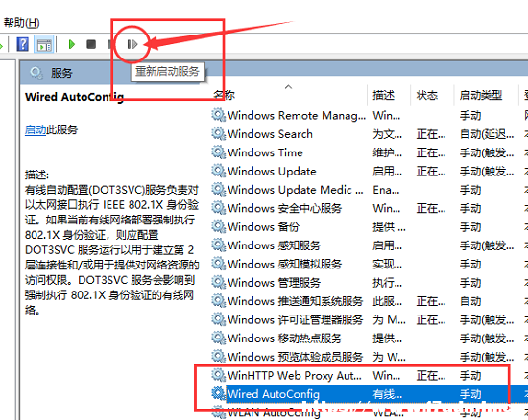This screenshot has height=420, width=528.
Task: Sort by the 名称 column header
Action: click(225, 95)
